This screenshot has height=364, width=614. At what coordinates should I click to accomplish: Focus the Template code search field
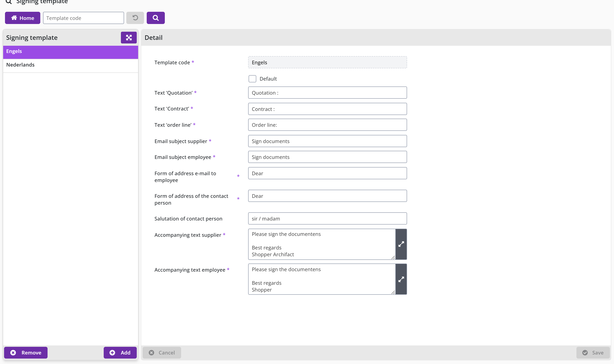[x=83, y=18]
